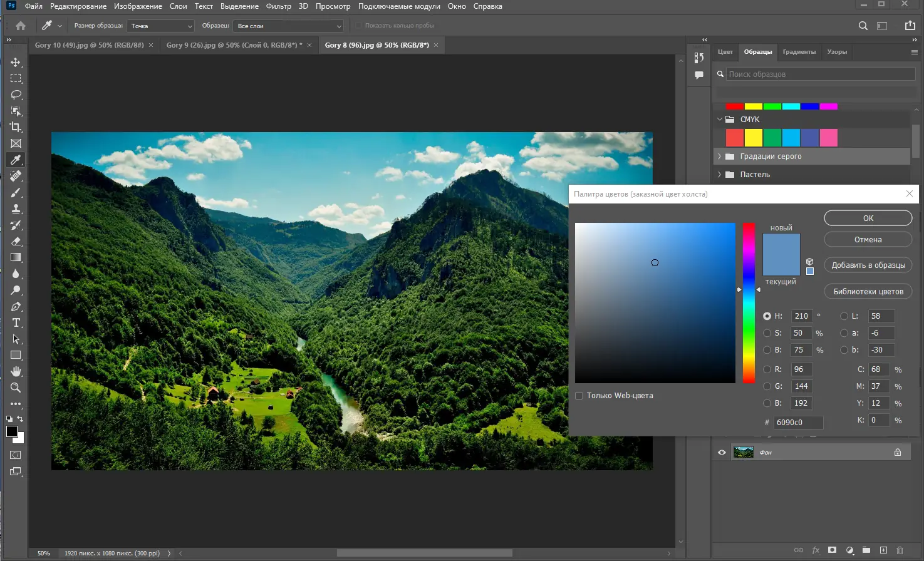The width and height of the screenshot is (924, 561).
Task: Select the Hand tool
Action: point(16,371)
